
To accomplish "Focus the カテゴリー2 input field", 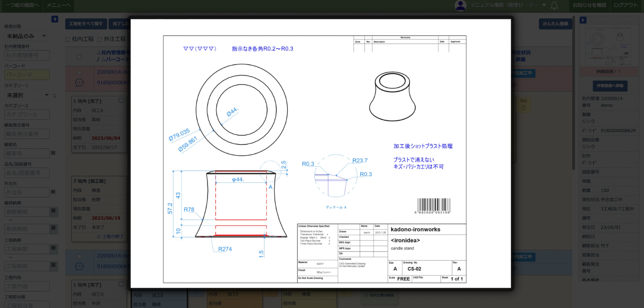I will point(27,114).
